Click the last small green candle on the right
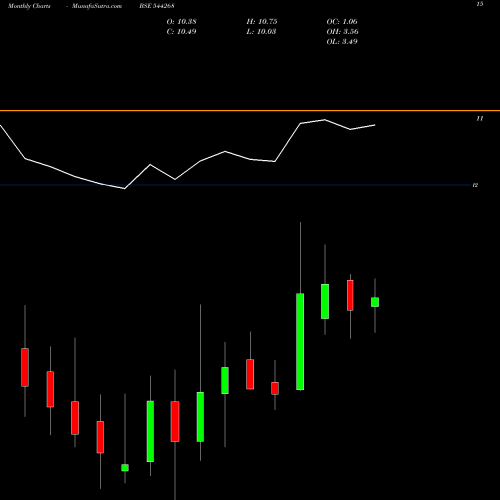 coord(375,302)
